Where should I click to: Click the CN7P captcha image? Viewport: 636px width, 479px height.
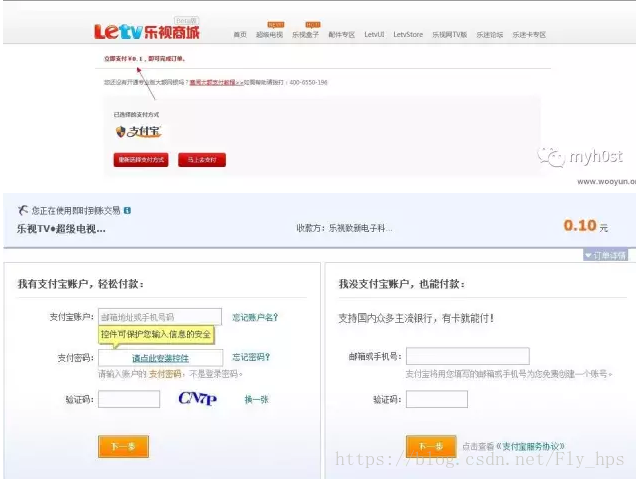coord(198,399)
